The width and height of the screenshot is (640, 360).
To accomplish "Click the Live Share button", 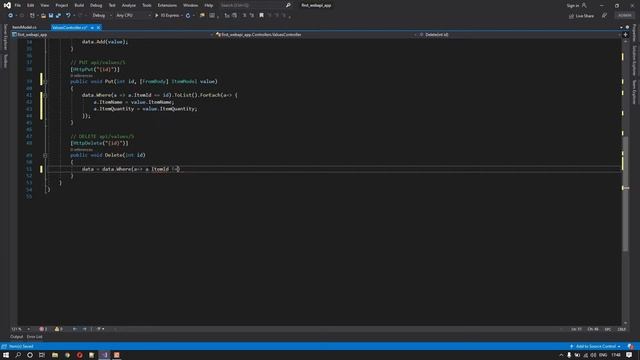I will (581, 16).
